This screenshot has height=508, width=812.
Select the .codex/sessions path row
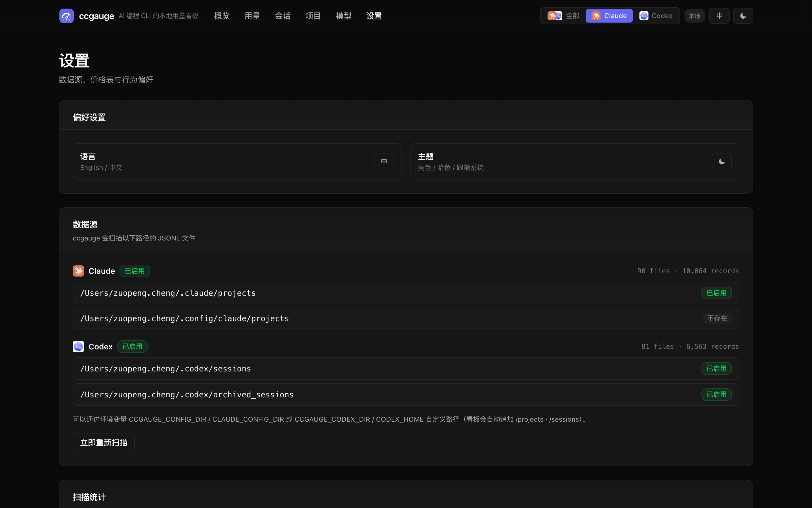406,369
